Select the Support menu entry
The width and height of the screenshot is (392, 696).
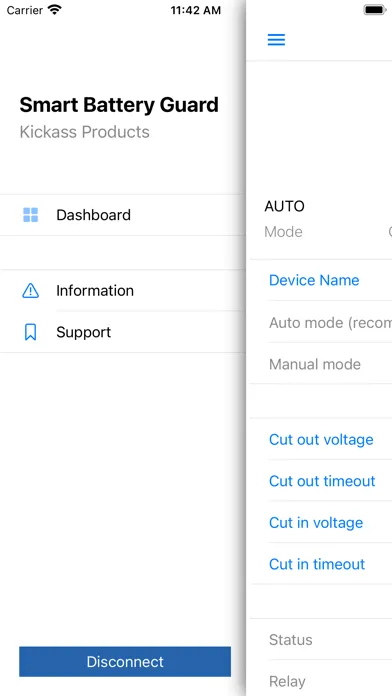pyautogui.click(x=123, y=332)
